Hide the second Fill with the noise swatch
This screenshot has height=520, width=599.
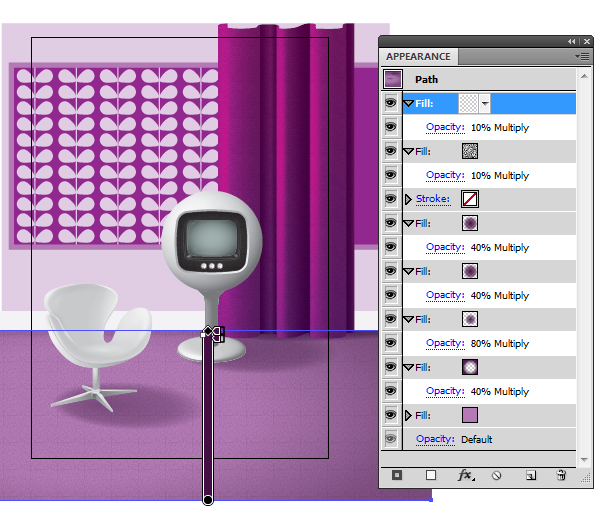[390, 151]
